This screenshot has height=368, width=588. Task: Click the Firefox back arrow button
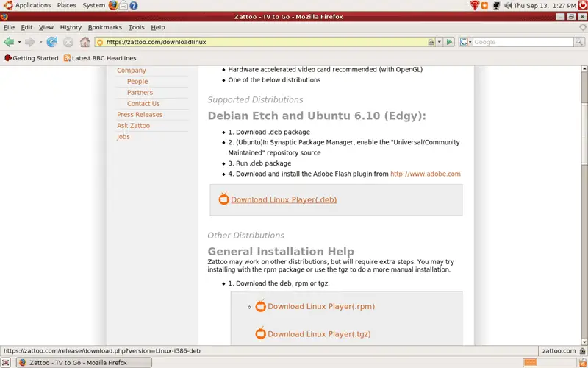9,42
